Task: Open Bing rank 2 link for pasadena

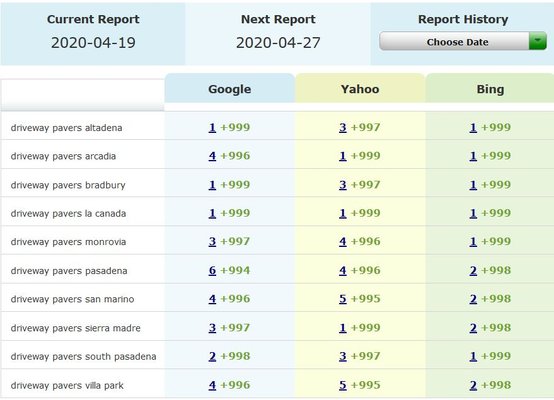Action: [x=473, y=270]
